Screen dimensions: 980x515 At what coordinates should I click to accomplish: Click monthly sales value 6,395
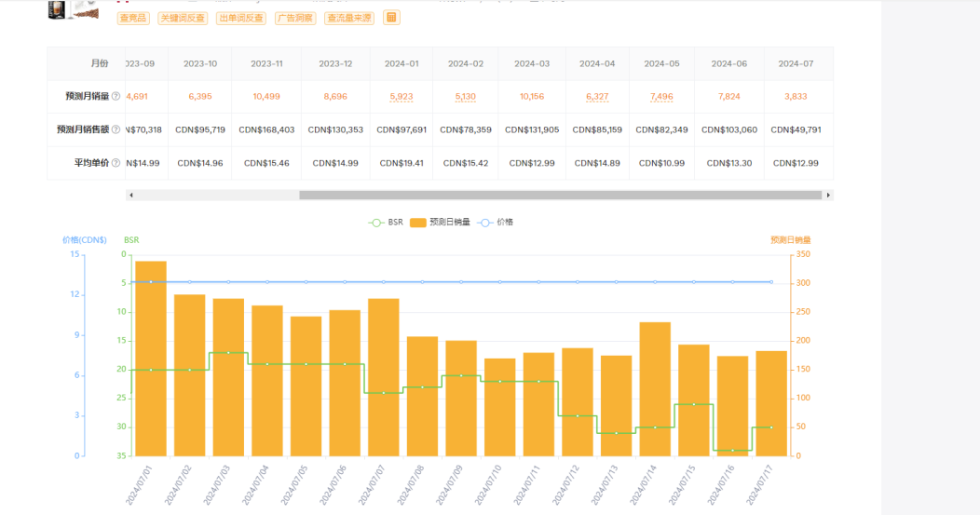(x=200, y=96)
